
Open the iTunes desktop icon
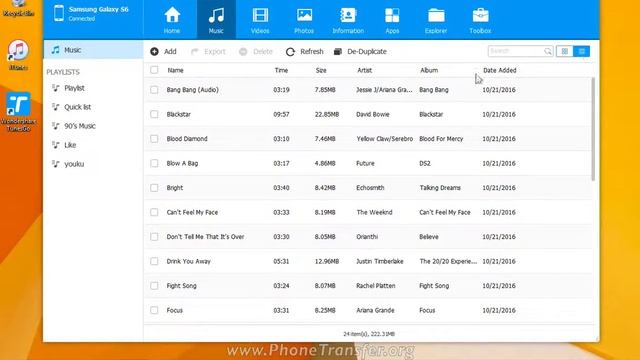click(18, 55)
